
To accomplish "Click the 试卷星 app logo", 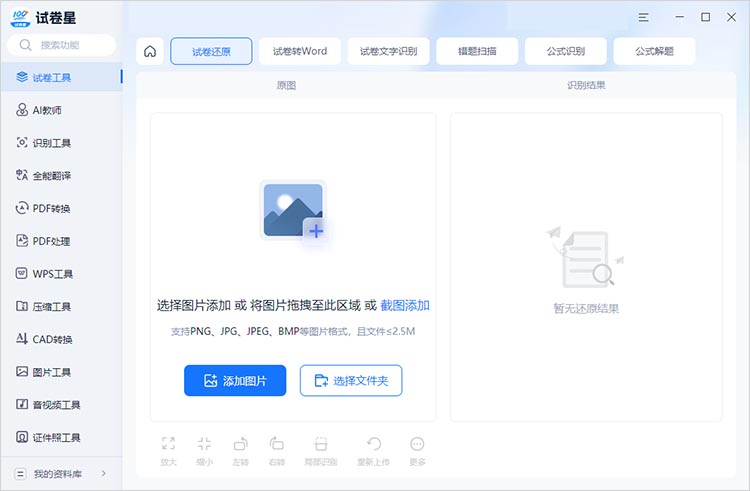I will pyautogui.click(x=20, y=18).
